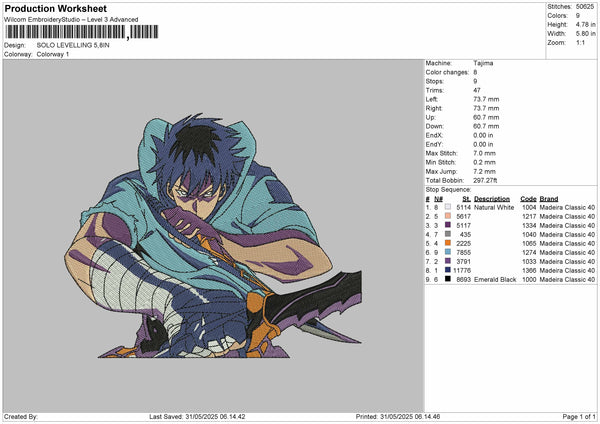
Task: Click the Created By label
Action: (x=21, y=416)
